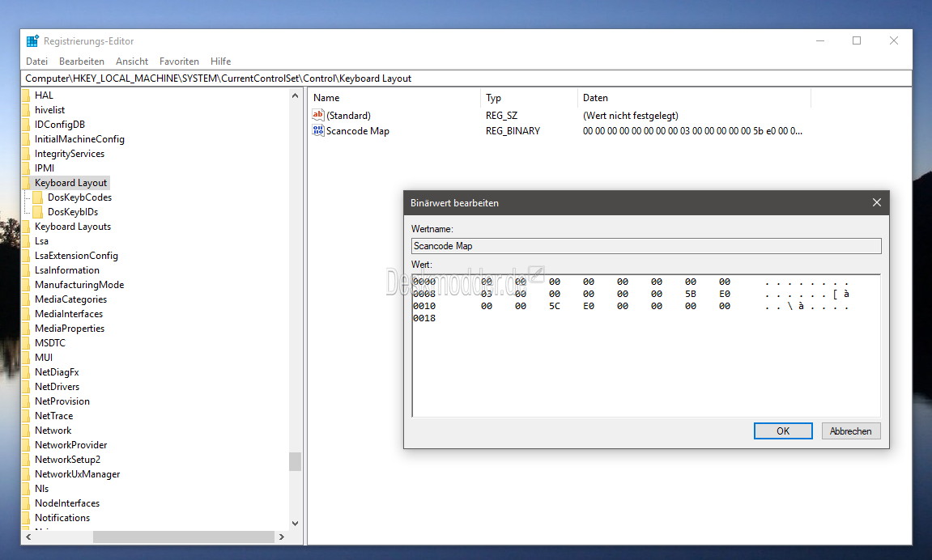Image resolution: width=932 pixels, height=560 pixels.
Task: Confirm the binary value with OK
Action: [783, 431]
